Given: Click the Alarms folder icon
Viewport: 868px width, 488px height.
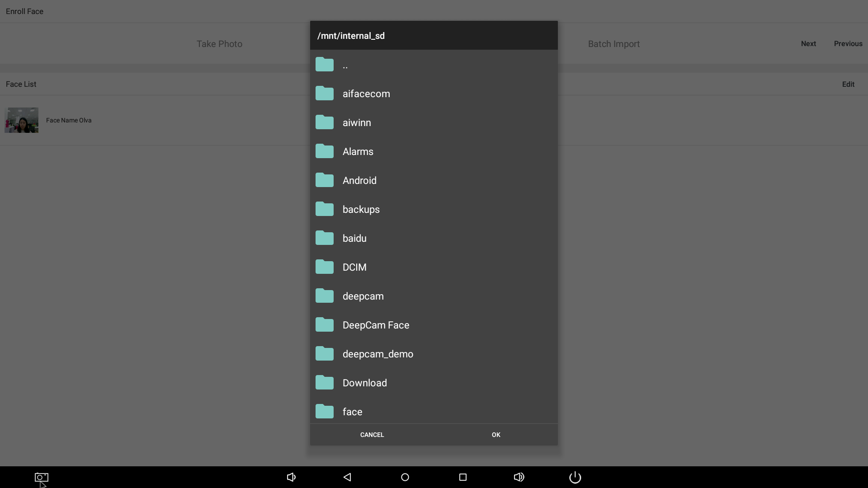Looking at the screenshot, I should click(x=325, y=151).
